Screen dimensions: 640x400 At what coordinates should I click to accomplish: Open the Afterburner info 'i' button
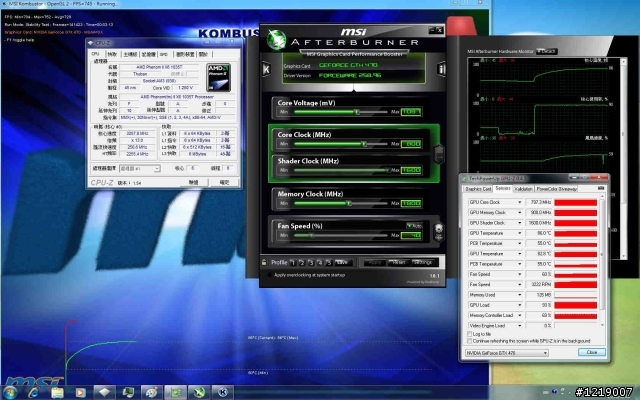click(x=441, y=69)
